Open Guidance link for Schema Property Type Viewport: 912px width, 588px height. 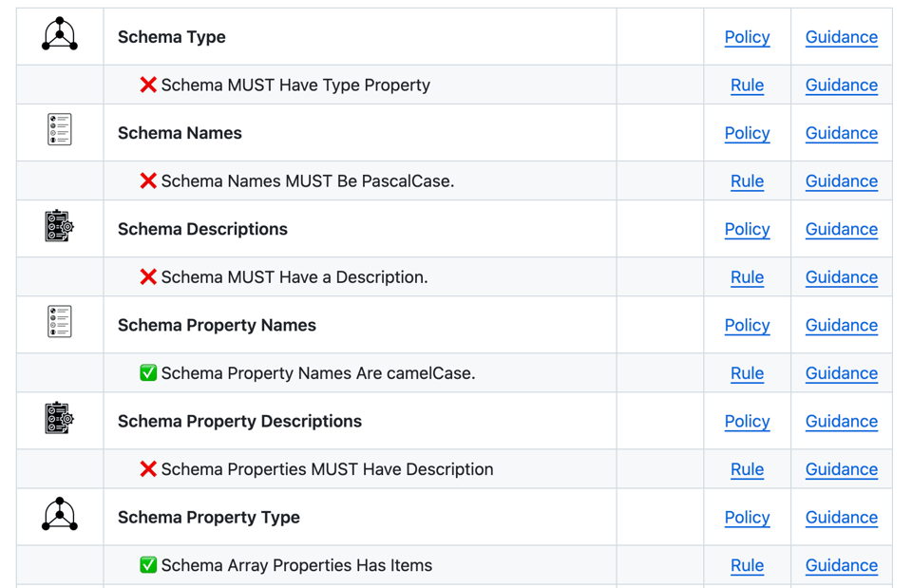(x=841, y=517)
